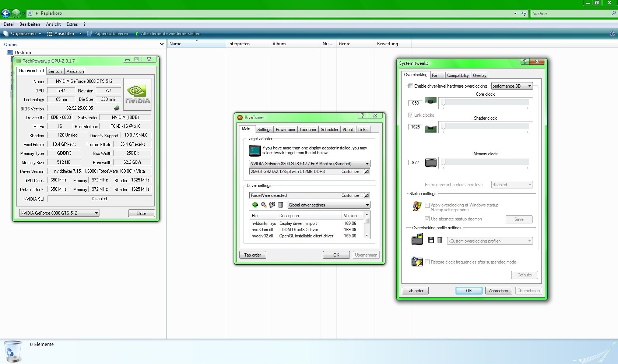Click the driver file list scrollbar in RivaTuner
This screenshot has width=618, height=364.
(367, 225)
